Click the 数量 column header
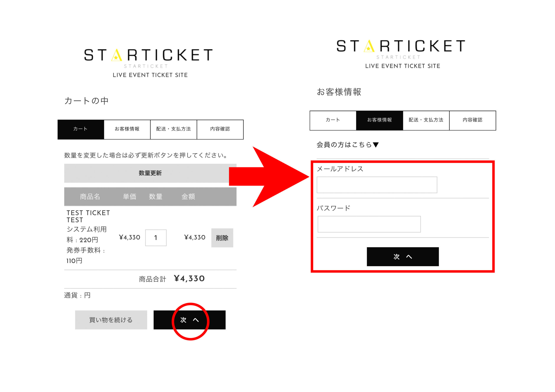The height and width of the screenshot is (392, 555). pyautogui.click(x=156, y=197)
